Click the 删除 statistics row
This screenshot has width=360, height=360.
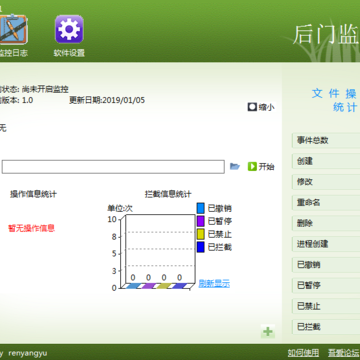(326, 223)
